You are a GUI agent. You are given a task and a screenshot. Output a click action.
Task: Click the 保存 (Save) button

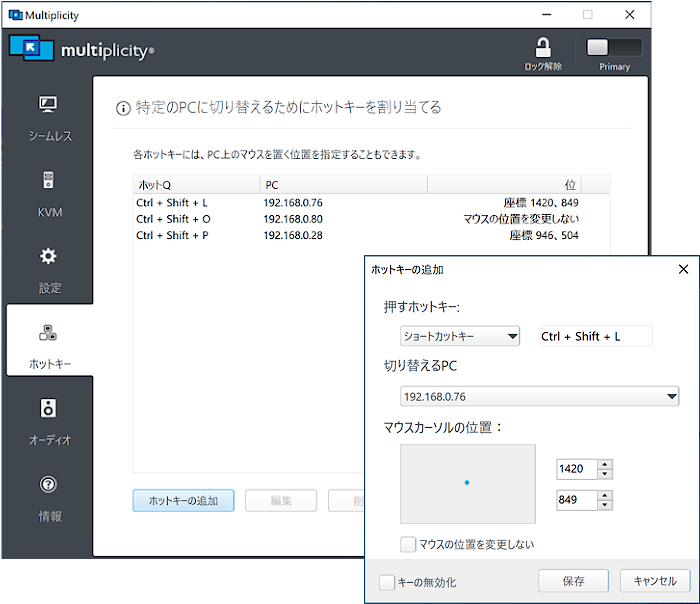pos(573,580)
